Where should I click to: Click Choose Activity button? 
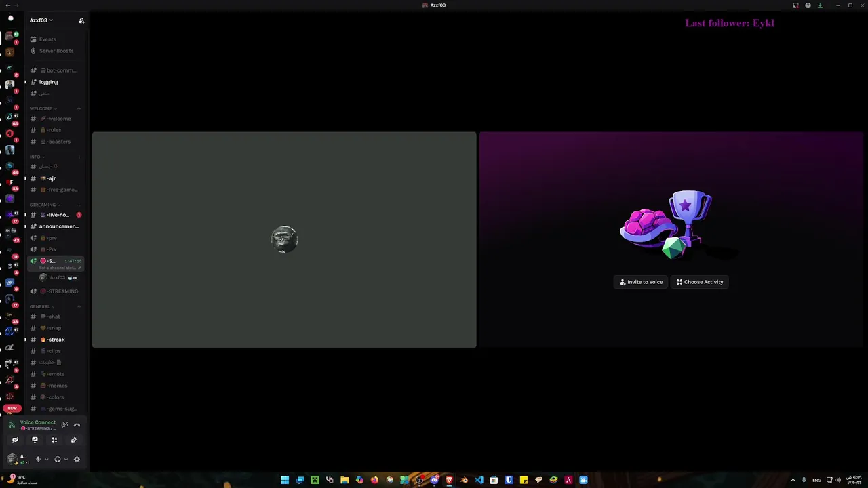tap(700, 282)
